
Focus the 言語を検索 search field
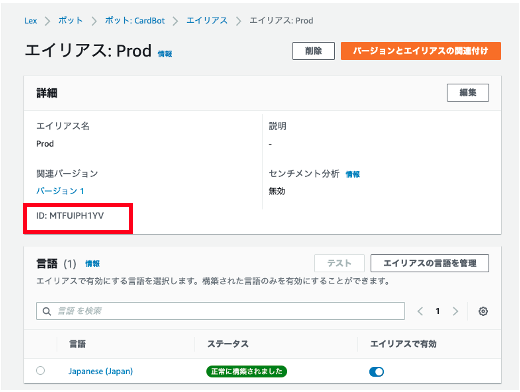pyautogui.click(x=220, y=311)
